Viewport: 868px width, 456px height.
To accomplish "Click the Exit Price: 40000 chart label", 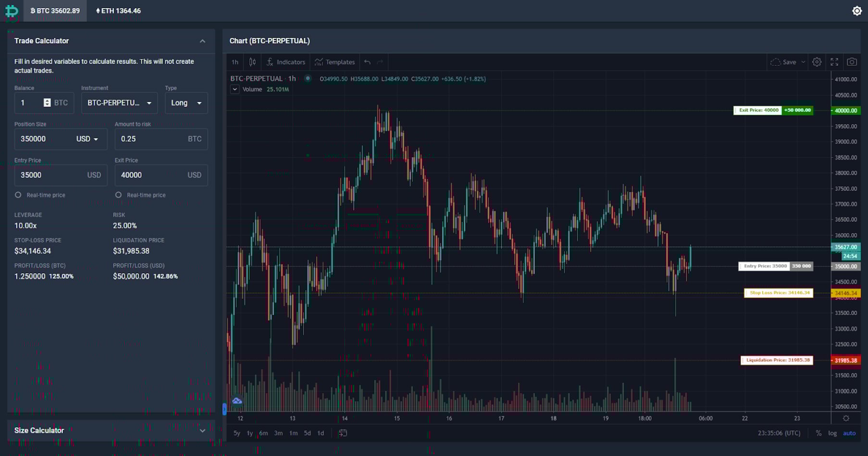I will [757, 111].
